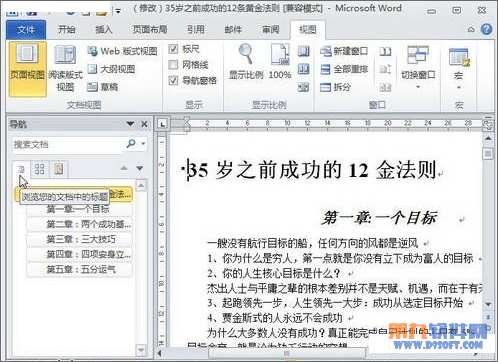
Task: Open the Macros dropdown
Action: (459, 68)
